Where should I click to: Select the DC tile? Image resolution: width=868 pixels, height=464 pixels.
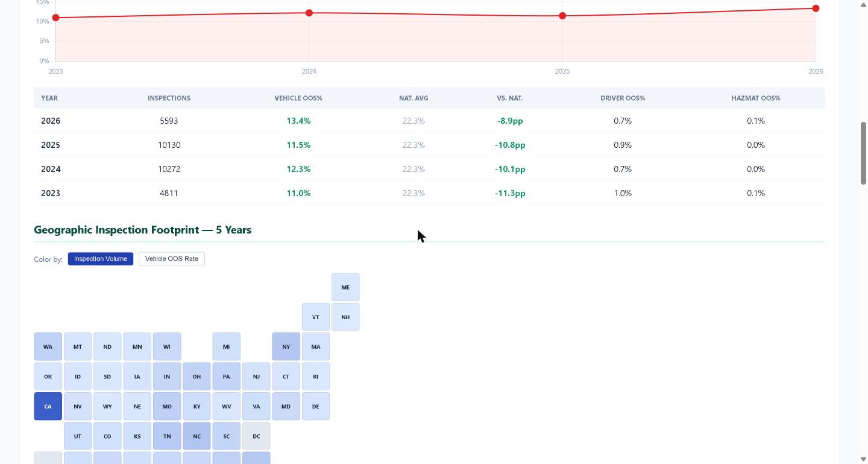[256, 436]
